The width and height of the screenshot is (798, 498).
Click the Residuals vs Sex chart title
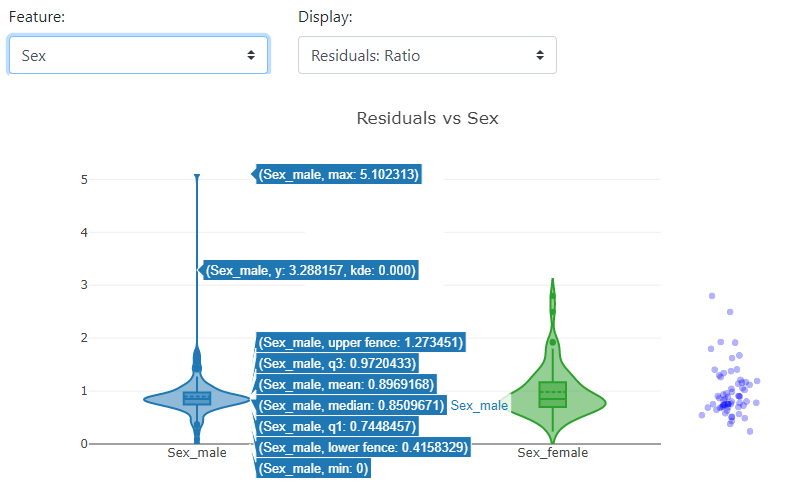tap(427, 118)
